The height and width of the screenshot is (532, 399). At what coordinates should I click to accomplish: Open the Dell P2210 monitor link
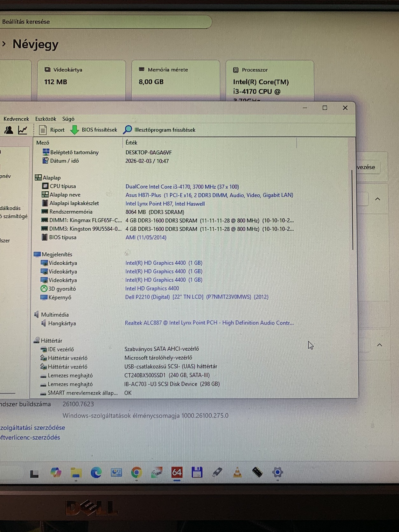tap(197, 297)
